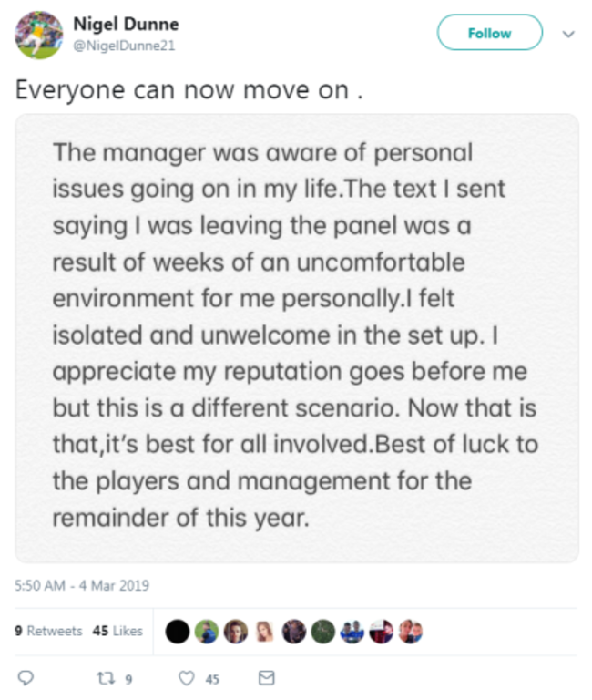Click the second avatar in the likers row
Viewport: 592px width, 700px height.
(x=208, y=631)
